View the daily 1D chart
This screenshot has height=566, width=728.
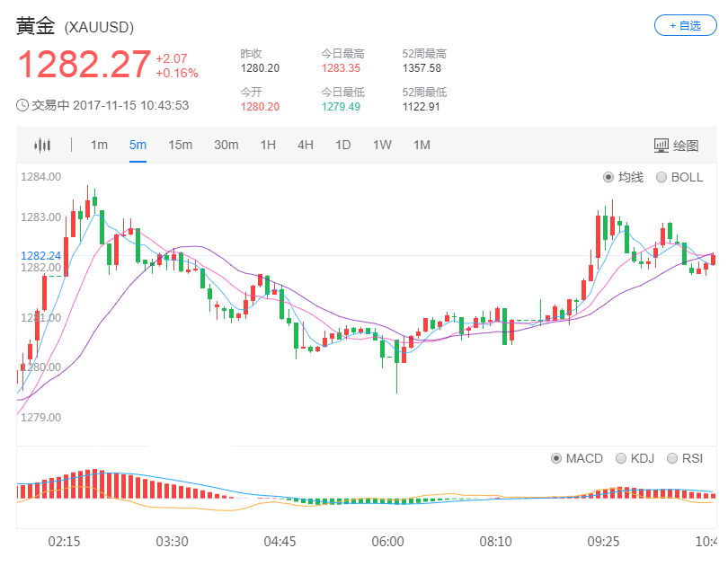point(342,144)
